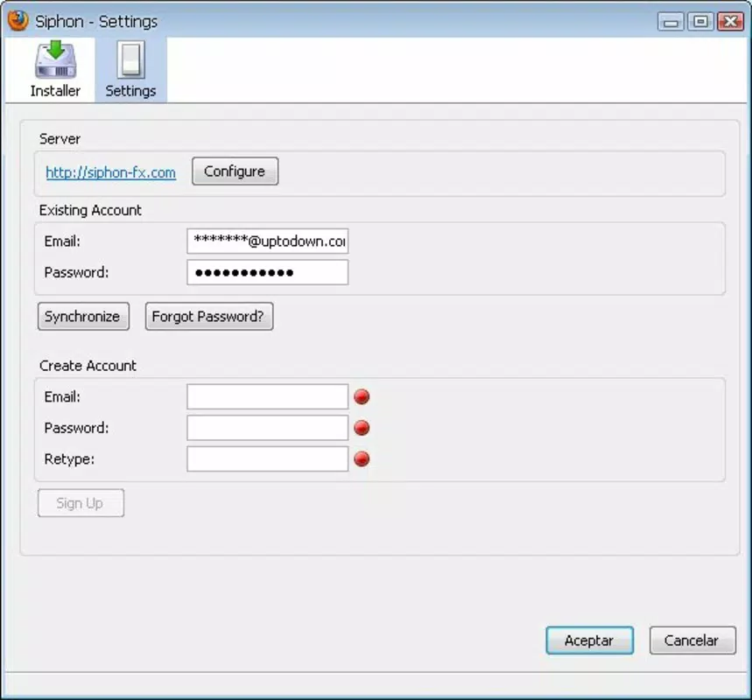Open the Installer tab
Image resolution: width=752 pixels, height=700 pixels.
[55, 70]
